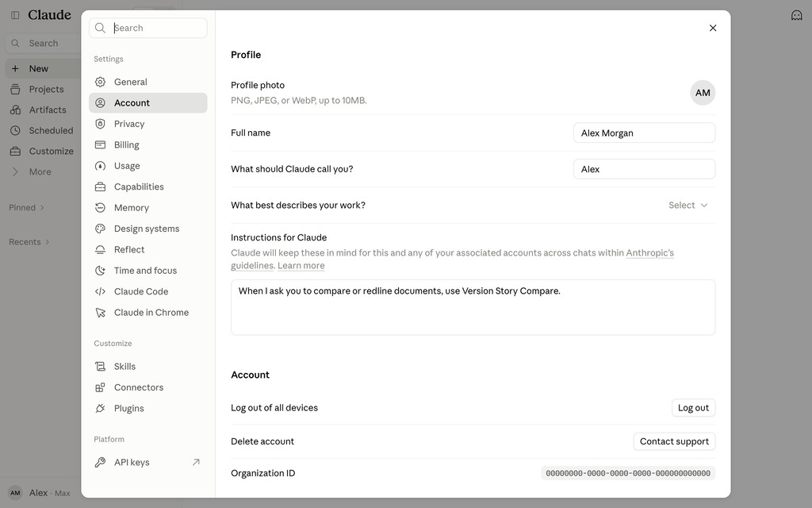Open the Account settings tab
The height and width of the screenshot is (508, 812).
(148, 103)
